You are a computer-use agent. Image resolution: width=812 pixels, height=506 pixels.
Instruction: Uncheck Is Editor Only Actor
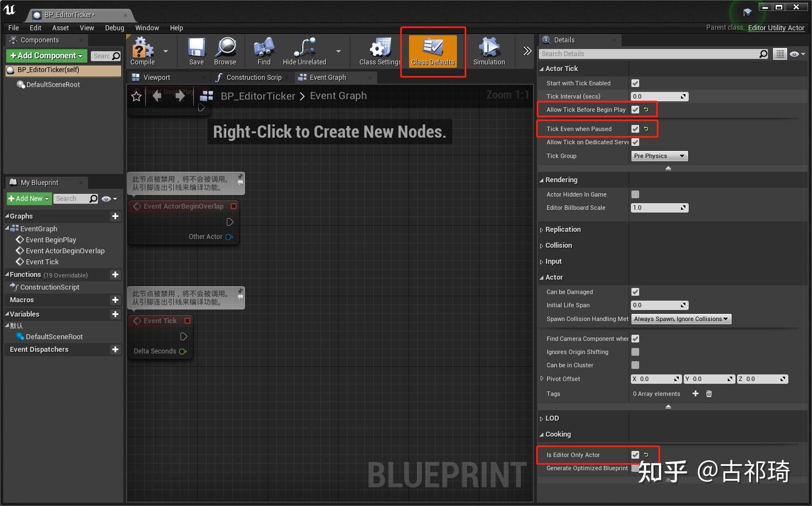pos(635,455)
